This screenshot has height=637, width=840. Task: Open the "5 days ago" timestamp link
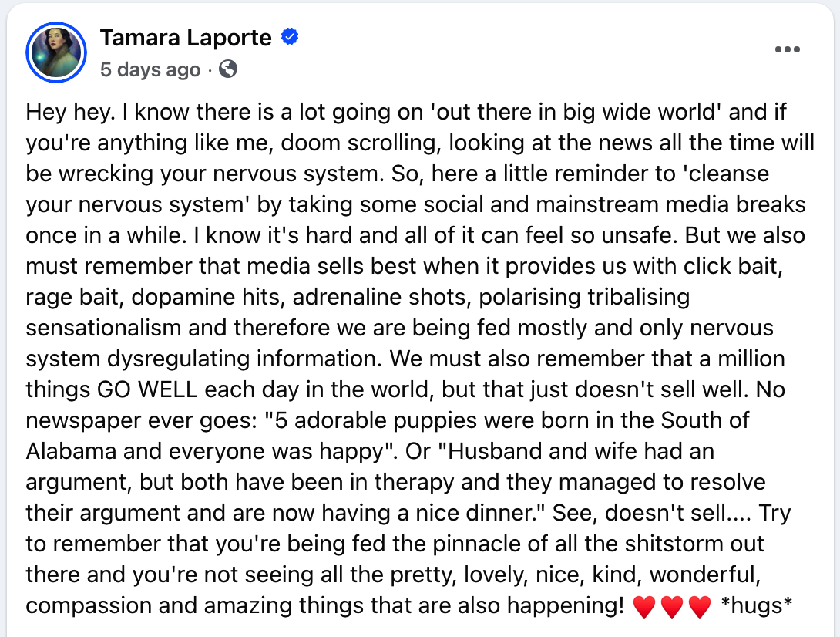pyautogui.click(x=150, y=69)
